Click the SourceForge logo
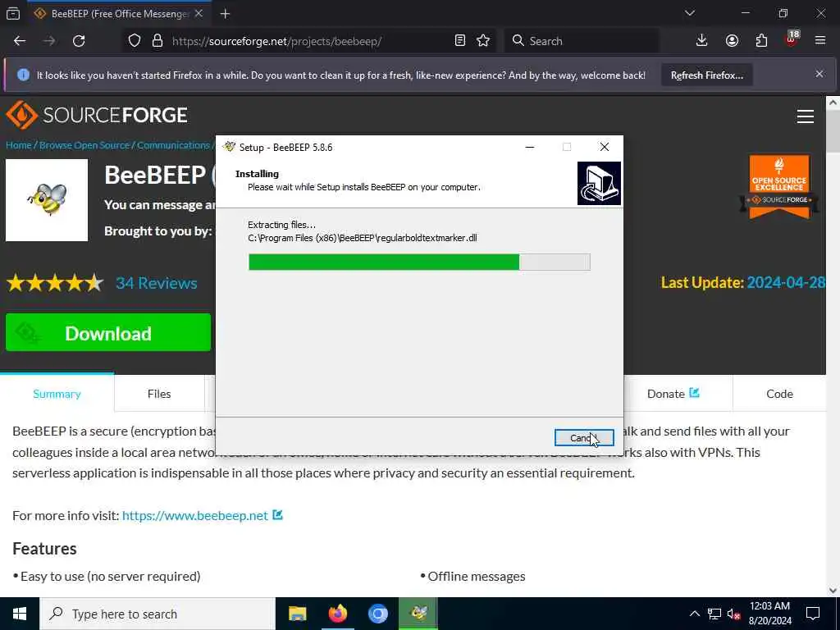840x630 pixels. [x=97, y=115]
